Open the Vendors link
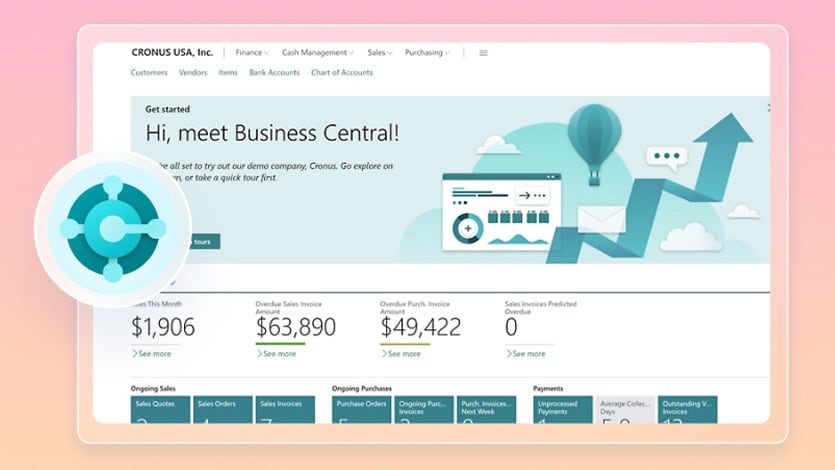 coord(193,72)
